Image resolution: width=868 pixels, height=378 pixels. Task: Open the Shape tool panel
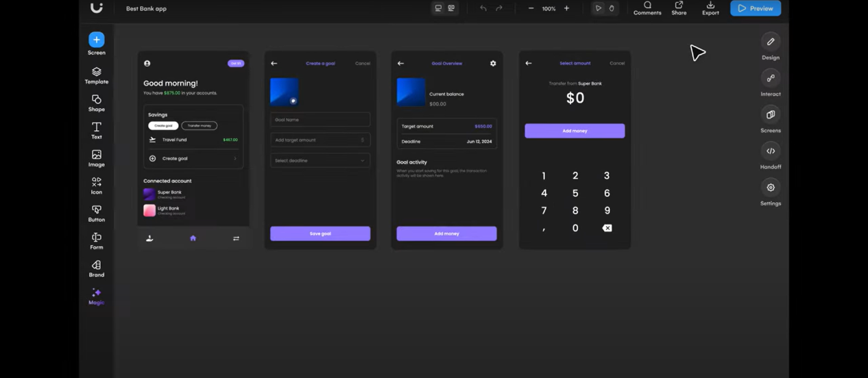click(97, 103)
